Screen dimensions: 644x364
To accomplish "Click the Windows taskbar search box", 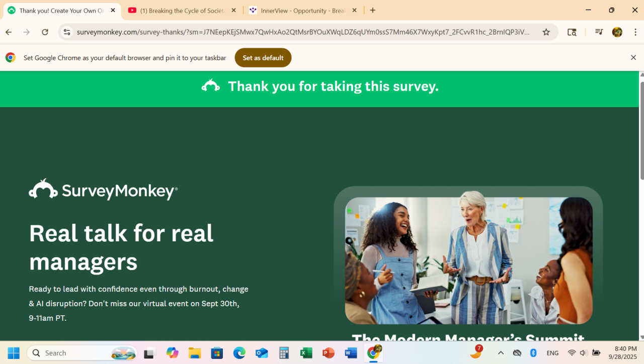I will pos(83,353).
